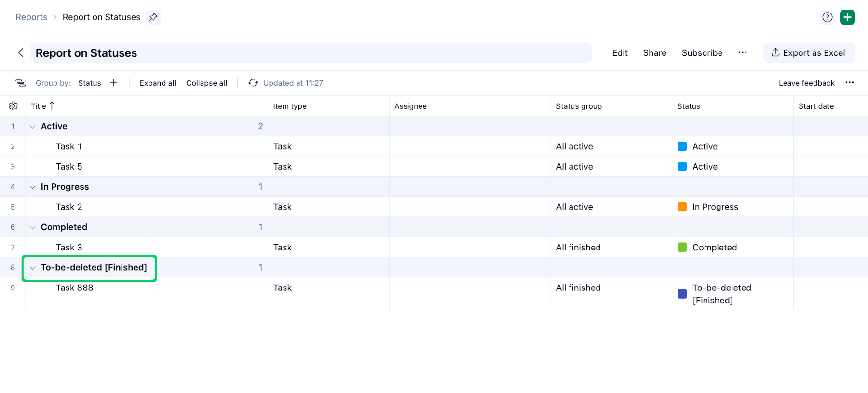The image size is (868, 393).
Task: Collapse the In Progress group
Action: pos(33,187)
